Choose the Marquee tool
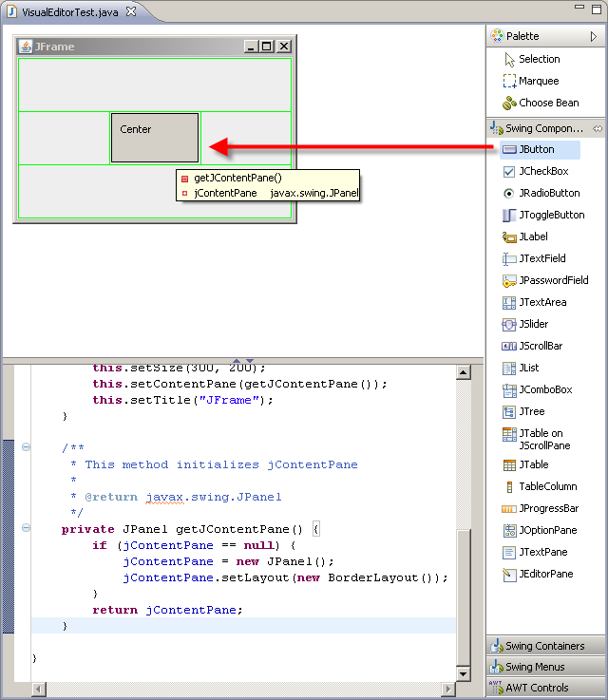Screen dimensions: 608x700 [531, 81]
